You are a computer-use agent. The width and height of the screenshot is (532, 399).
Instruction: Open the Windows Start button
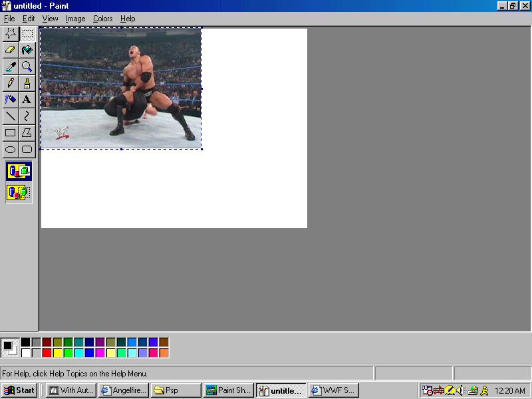point(19,390)
